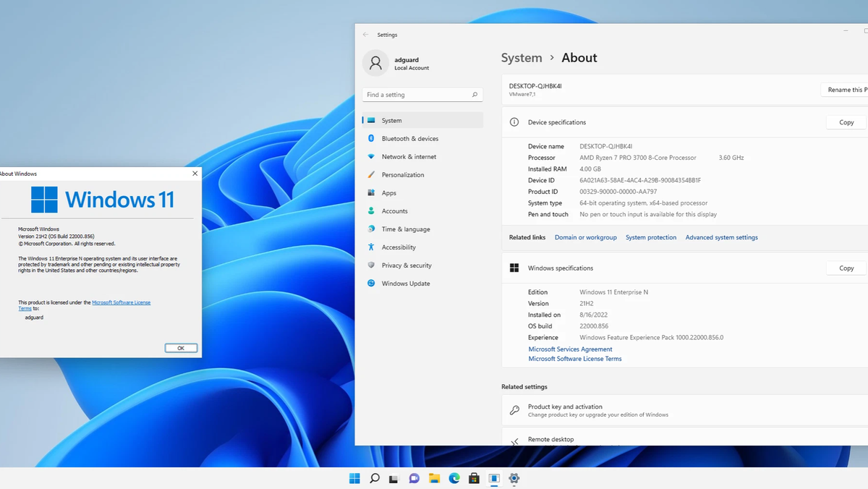Select the Product ID value 00329-90000-00000-AA797
This screenshot has height=489, width=868.
[x=618, y=192]
